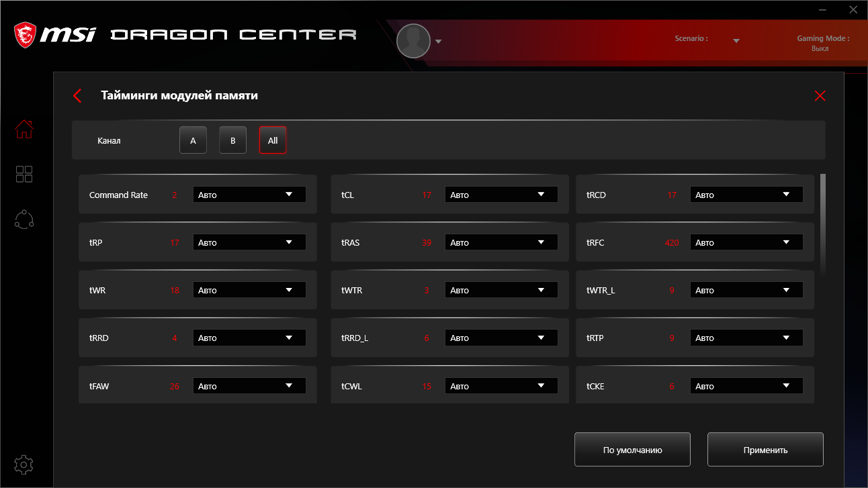Click the Scenario label in the header
Image resolution: width=868 pixels, height=488 pixels.
coord(691,38)
